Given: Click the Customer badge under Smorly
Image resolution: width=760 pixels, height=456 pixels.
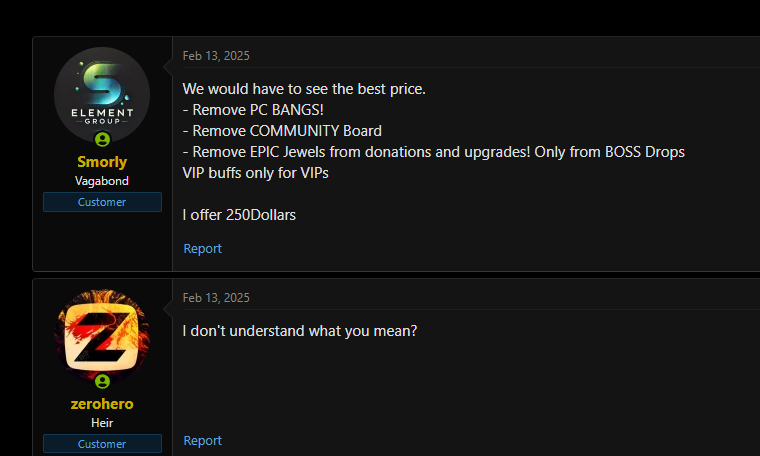Looking at the screenshot, I should 102,202.
